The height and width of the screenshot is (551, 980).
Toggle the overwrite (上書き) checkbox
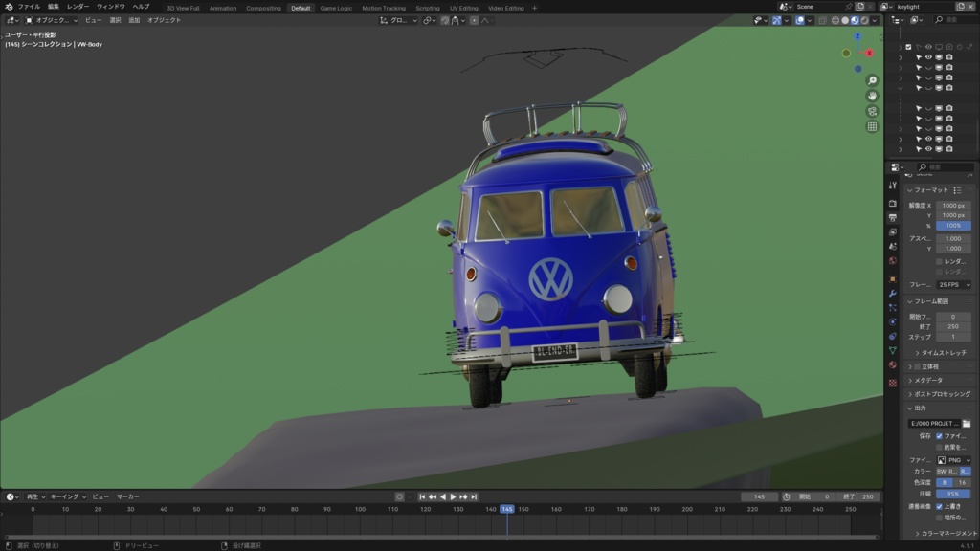940,507
